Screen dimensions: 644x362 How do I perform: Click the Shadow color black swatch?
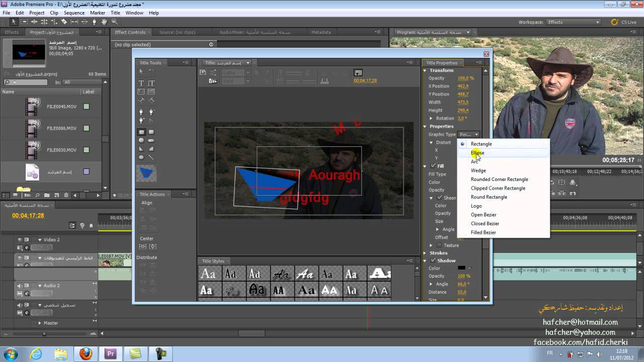coord(461,268)
